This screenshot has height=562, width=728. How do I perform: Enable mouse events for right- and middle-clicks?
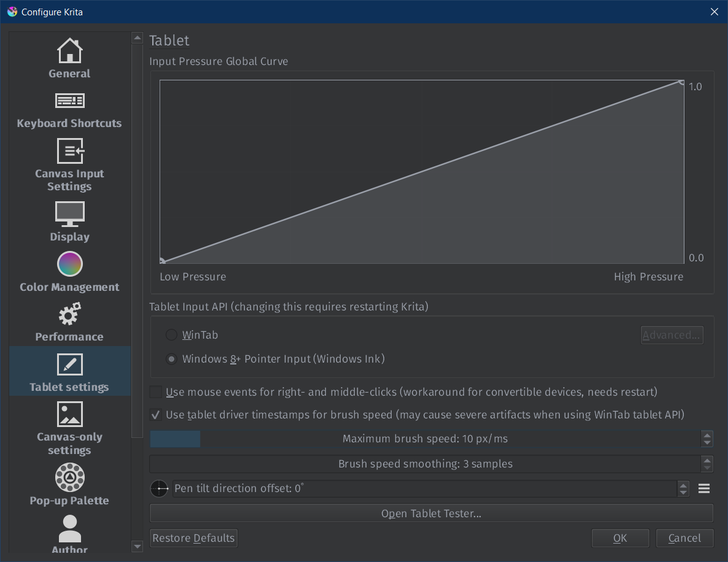[x=156, y=392]
